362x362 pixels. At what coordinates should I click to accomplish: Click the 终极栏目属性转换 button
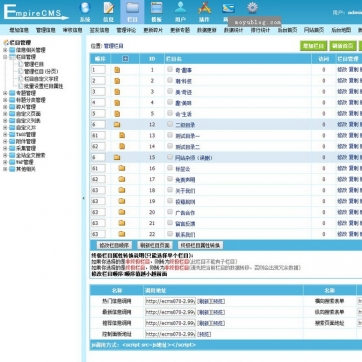(200, 245)
